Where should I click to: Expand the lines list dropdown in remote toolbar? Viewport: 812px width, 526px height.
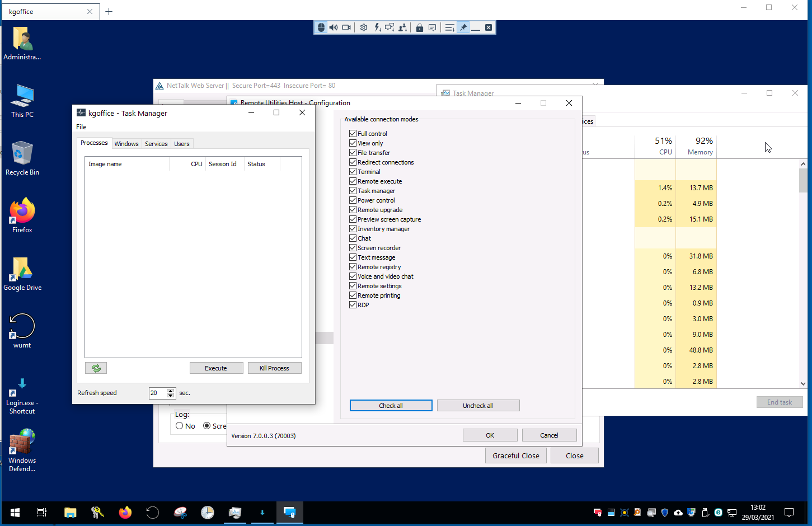tap(449, 27)
